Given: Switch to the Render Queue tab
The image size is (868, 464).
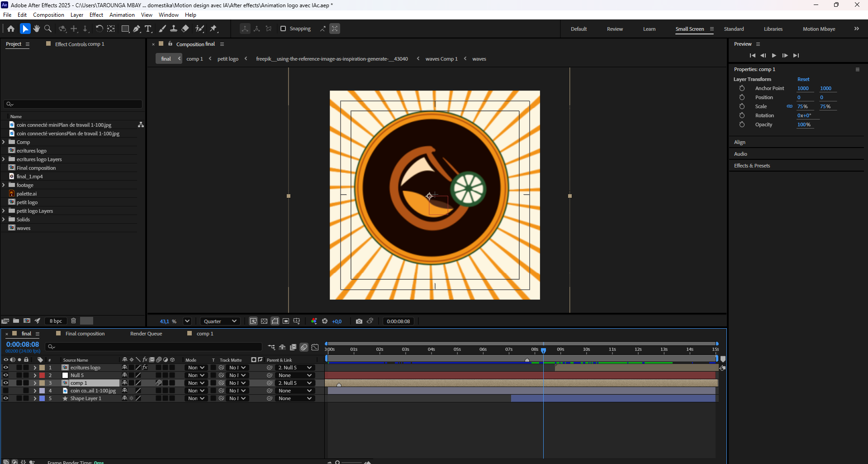Looking at the screenshot, I should point(146,334).
